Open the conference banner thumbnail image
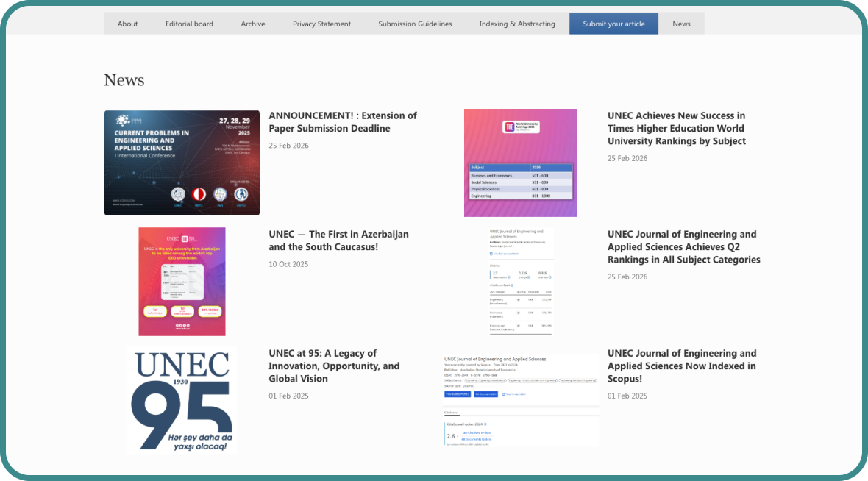Screen dimensions: 868x481 point(182,163)
